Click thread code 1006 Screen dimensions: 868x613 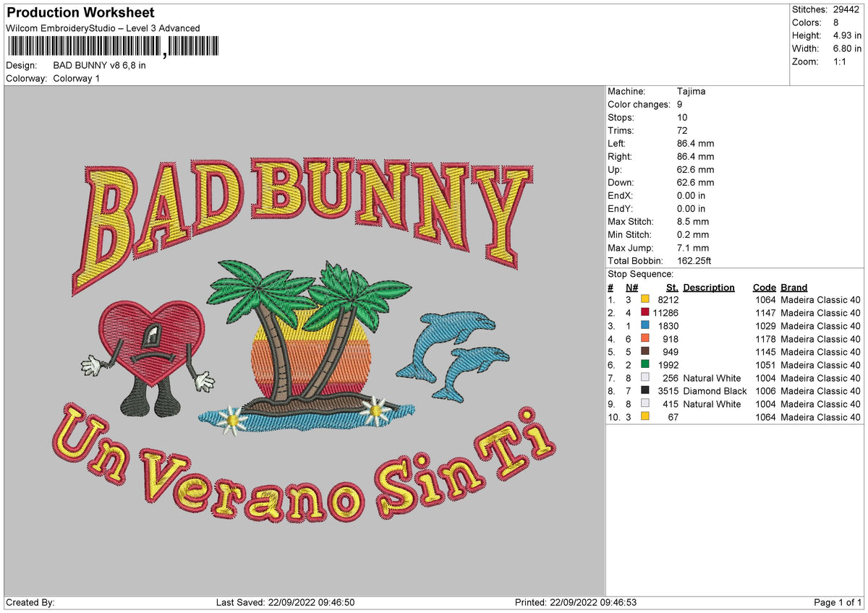(765, 390)
